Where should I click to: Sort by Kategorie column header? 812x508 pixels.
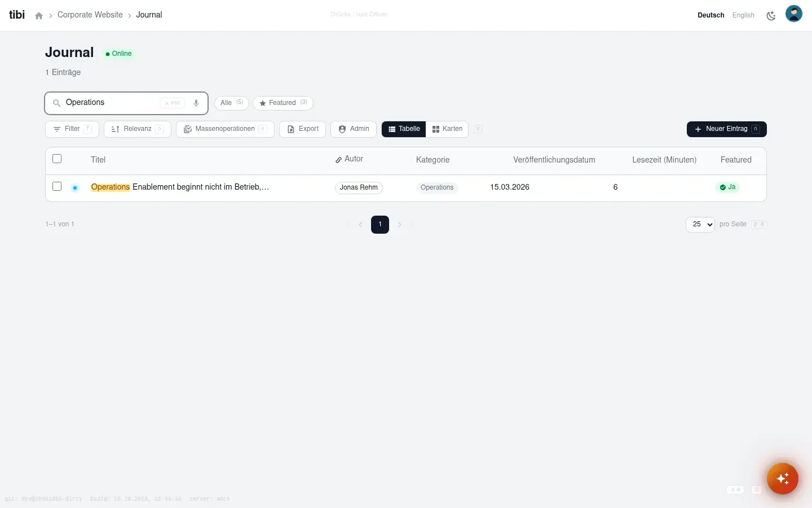(x=433, y=160)
